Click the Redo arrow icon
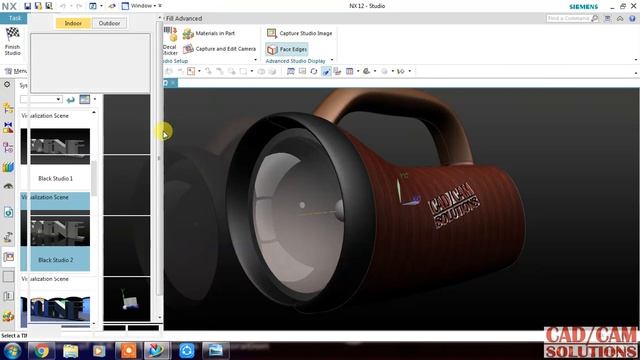Screen dimensions: 640x360 79,6
